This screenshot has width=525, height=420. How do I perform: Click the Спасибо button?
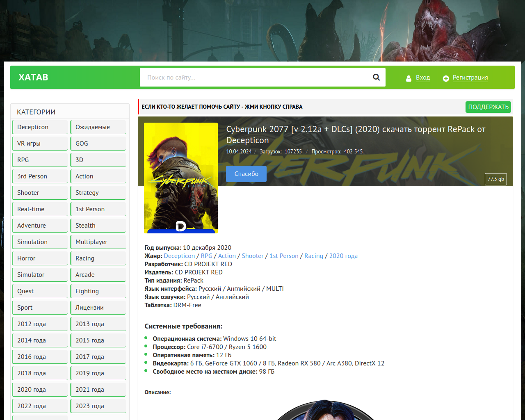(246, 174)
